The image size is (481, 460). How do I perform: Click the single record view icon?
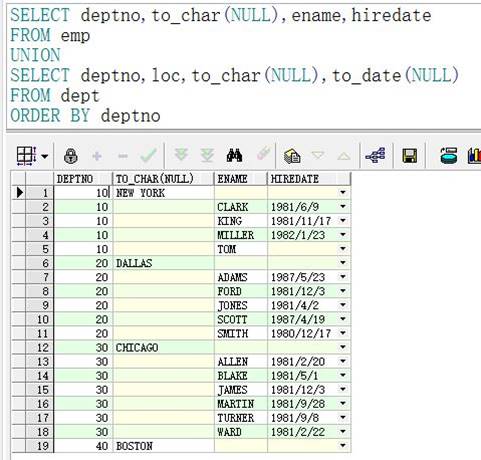point(292,156)
